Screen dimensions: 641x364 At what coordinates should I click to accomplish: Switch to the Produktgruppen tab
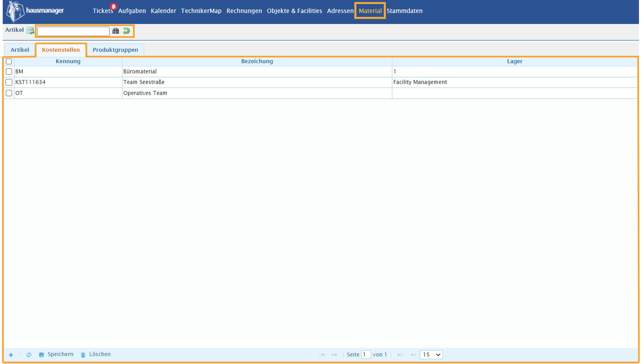point(115,50)
